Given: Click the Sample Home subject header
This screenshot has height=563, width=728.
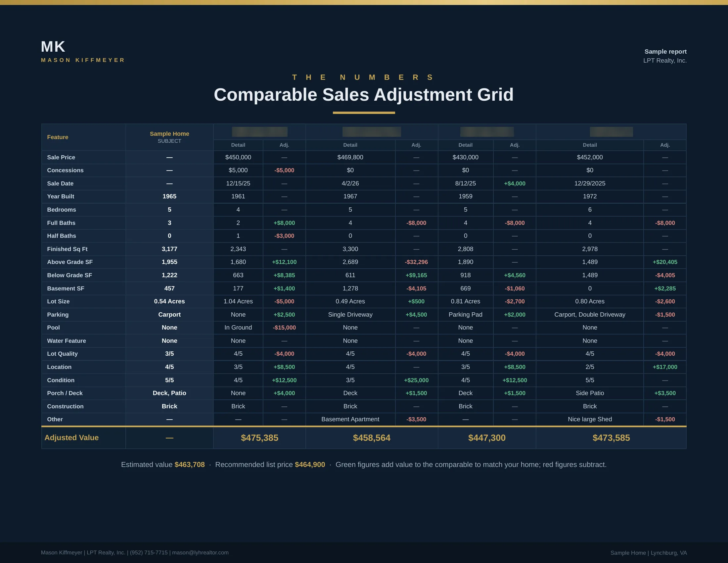Looking at the screenshot, I should (169, 134).
